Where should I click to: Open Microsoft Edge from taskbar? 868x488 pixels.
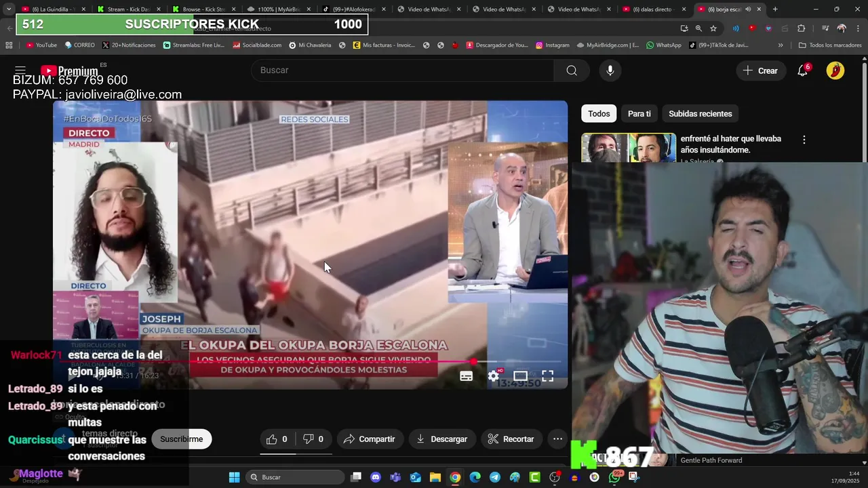(x=475, y=477)
